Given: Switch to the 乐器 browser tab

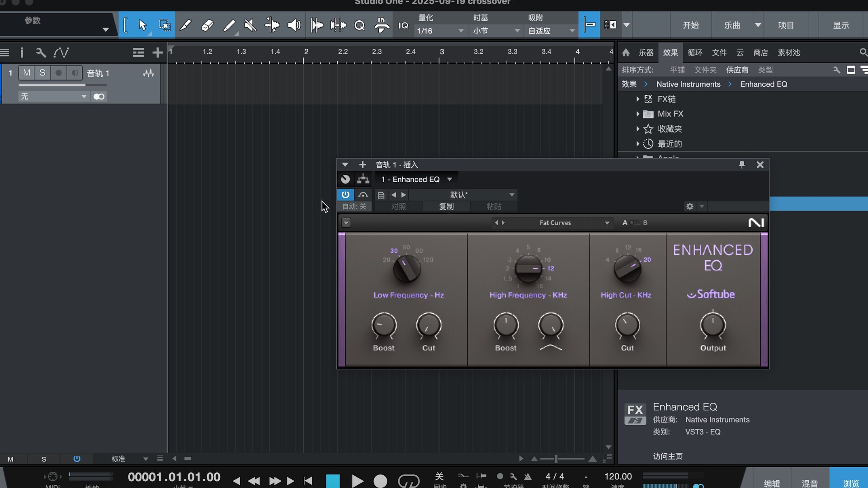Looking at the screenshot, I should coord(646,53).
